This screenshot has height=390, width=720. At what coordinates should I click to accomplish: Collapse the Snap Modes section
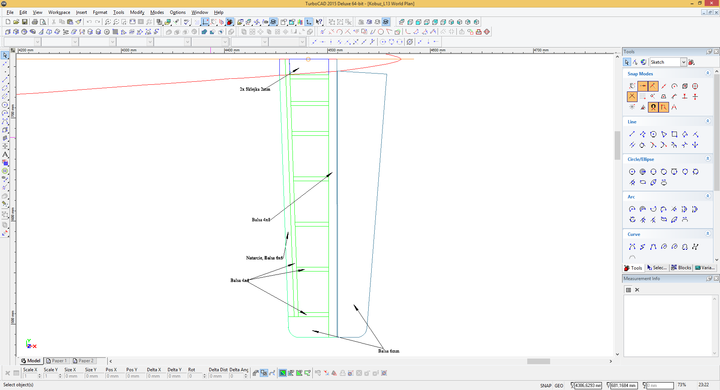pos(708,73)
